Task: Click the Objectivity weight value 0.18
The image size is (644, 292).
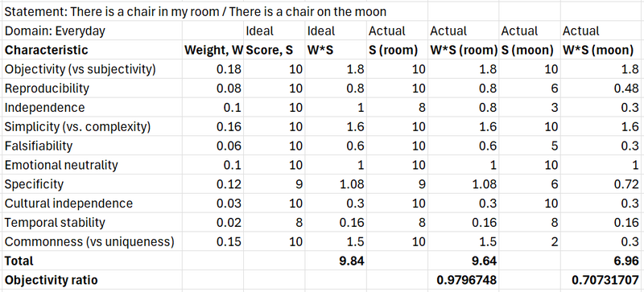Action: 213,69
